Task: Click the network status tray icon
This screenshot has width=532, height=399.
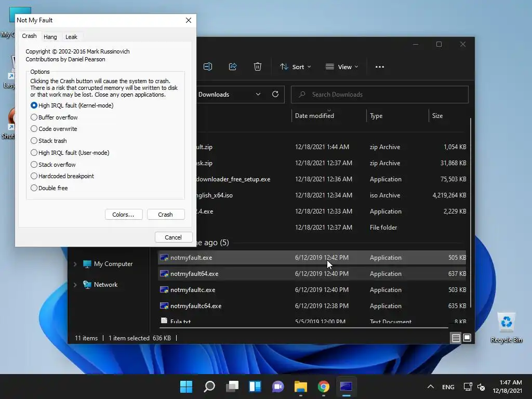Action: point(468,387)
